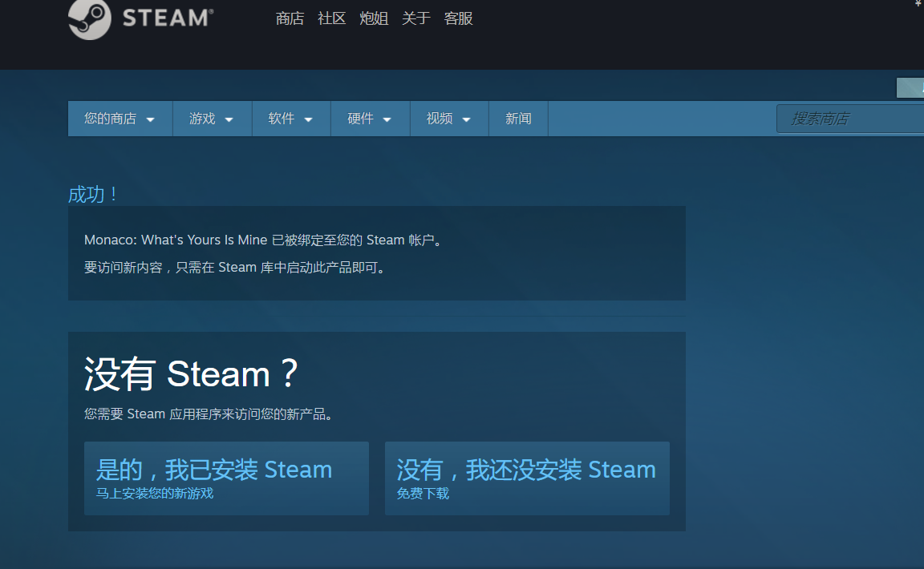The image size is (924, 569).
Task: Expand the 视频 dropdown
Action: coord(448,119)
